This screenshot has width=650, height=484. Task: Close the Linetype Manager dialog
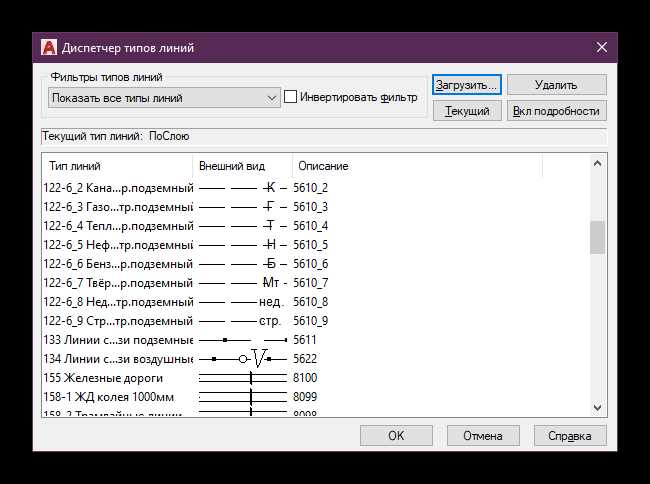pos(601,47)
